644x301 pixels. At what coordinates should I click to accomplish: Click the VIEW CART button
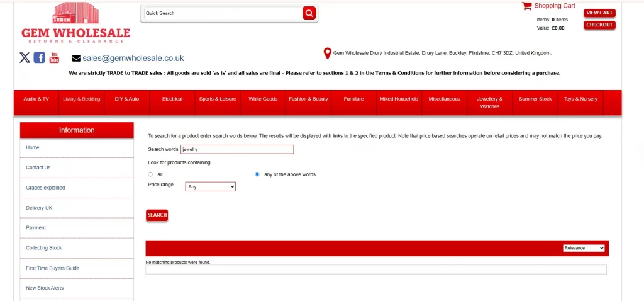coord(599,13)
